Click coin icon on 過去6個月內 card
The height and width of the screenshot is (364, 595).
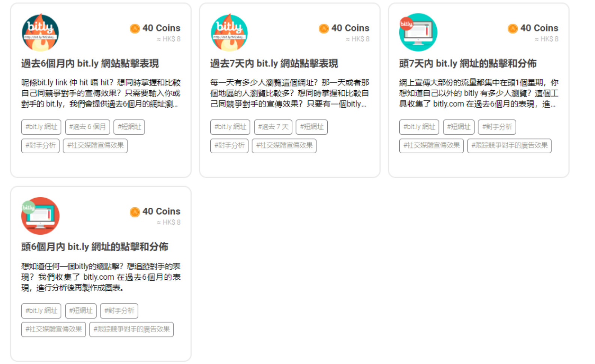point(135,28)
